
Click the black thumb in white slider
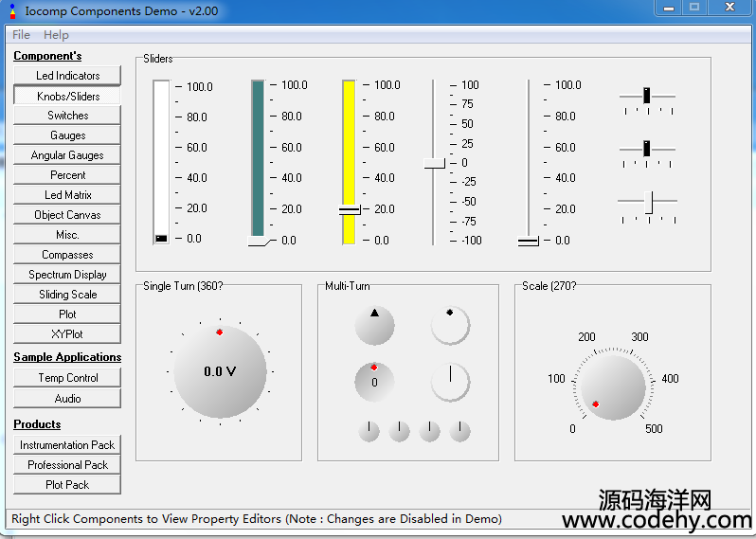pyautogui.click(x=161, y=239)
